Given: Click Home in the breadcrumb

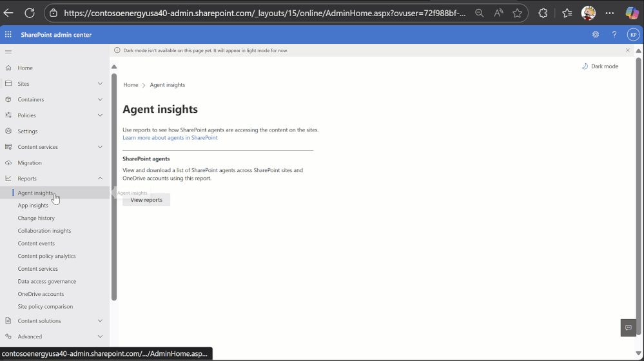Looking at the screenshot, I should pos(131,84).
